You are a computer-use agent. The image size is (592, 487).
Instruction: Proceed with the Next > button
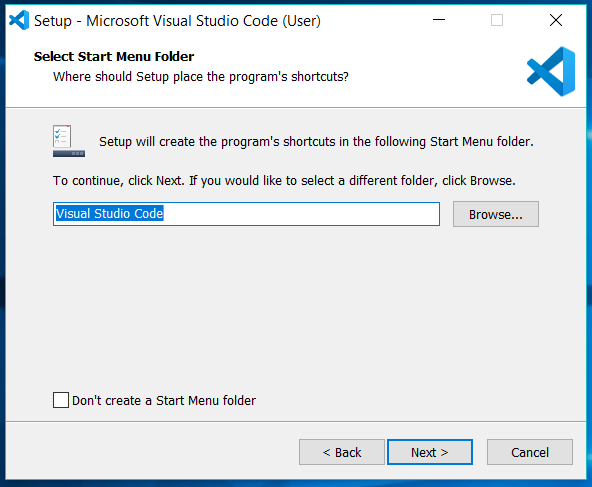430,452
